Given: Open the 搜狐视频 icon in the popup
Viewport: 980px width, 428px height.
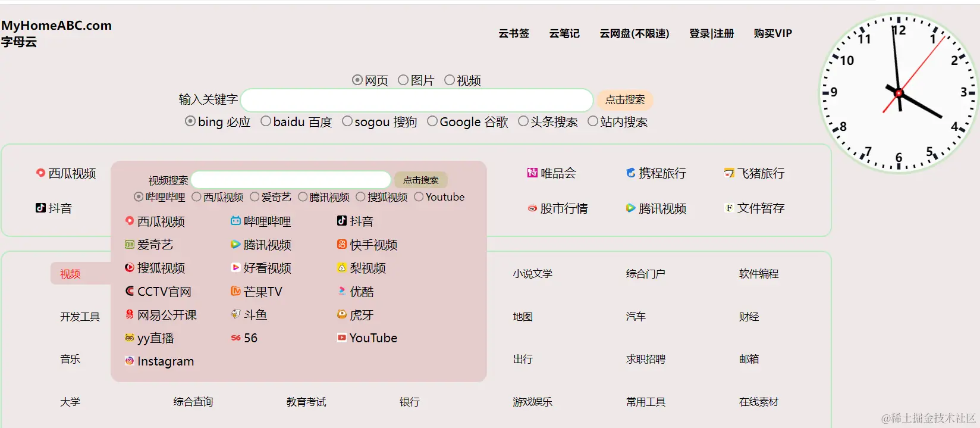Looking at the screenshot, I should pos(130,267).
